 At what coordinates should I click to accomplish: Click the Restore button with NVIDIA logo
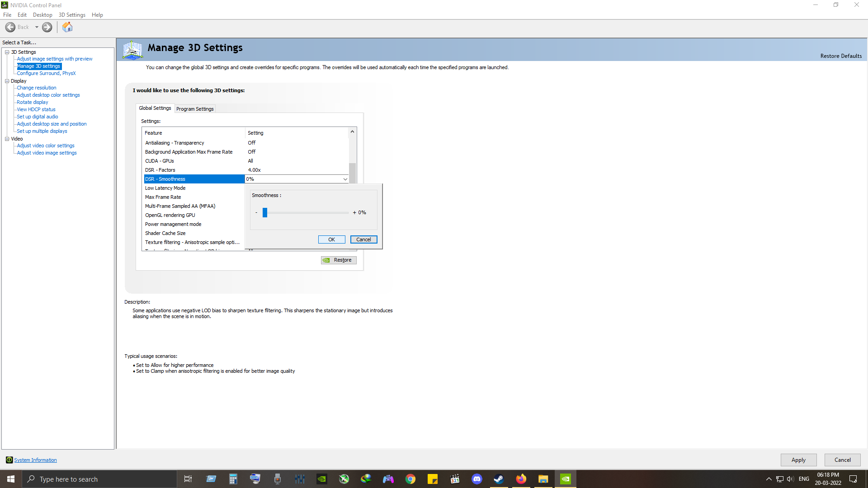(x=339, y=260)
